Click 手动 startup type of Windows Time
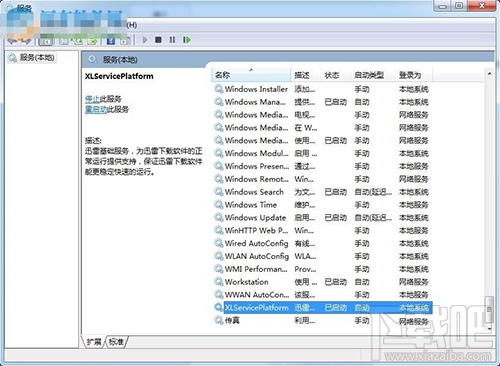Screen dimensions: 500x366 362,205
